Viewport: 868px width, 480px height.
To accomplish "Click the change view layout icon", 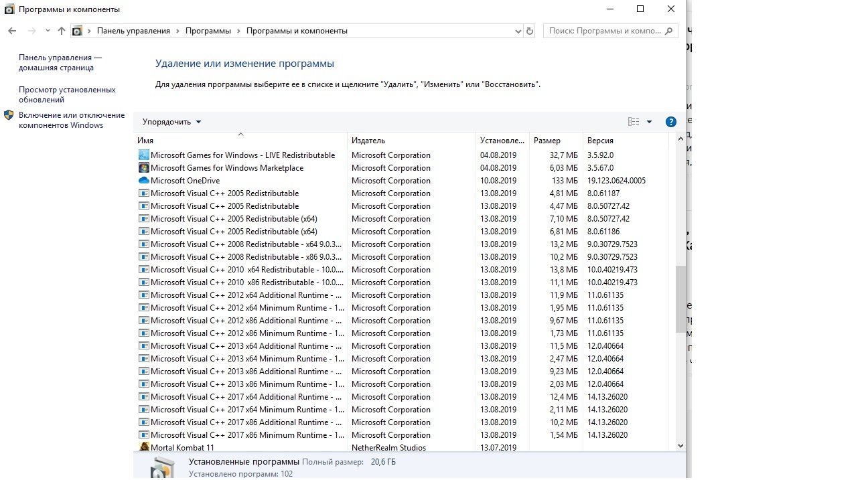I will coord(633,122).
